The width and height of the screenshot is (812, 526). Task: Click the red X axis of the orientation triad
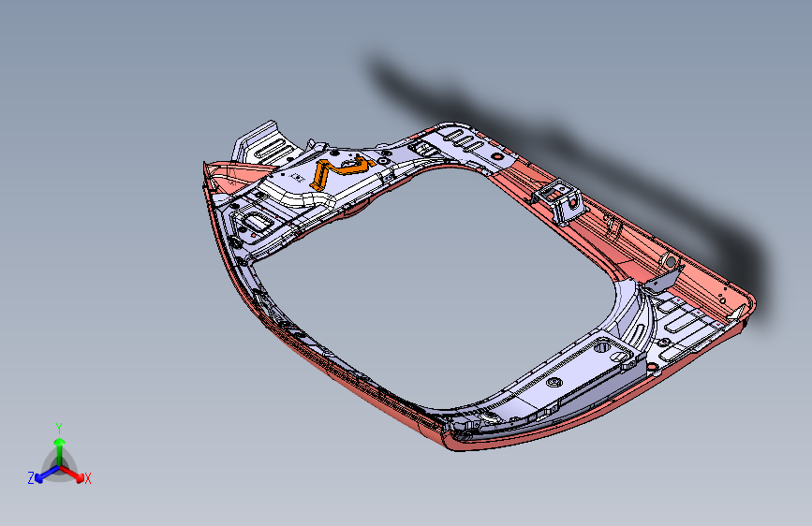click(72, 474)
